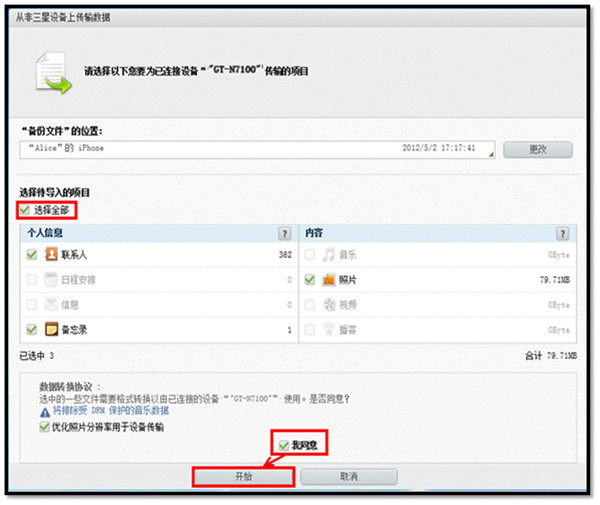Expand the backup file location field corner
This screenshot has height=505, width=600.
point(491,154)
